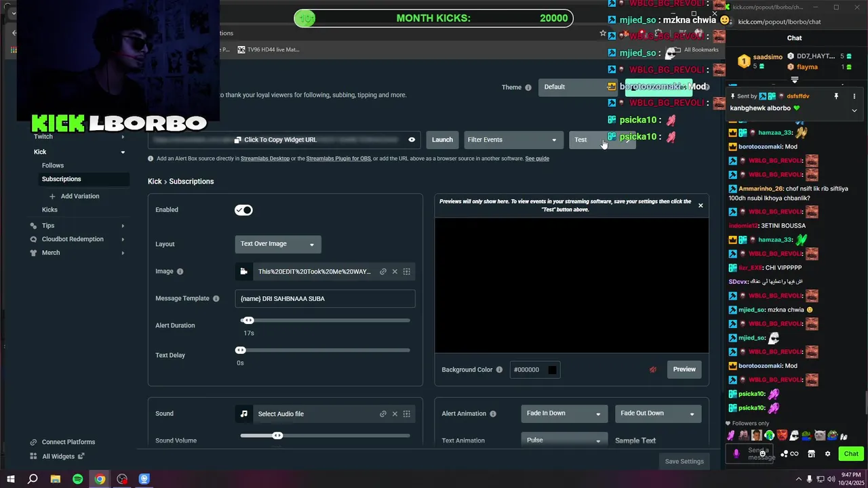
Task: Select Kicks in sidebar
Action: (x=50, y=210)
